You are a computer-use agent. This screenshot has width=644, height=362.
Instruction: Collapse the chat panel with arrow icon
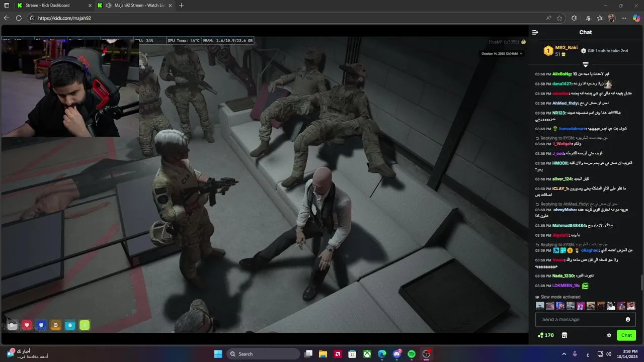(535, 32)
